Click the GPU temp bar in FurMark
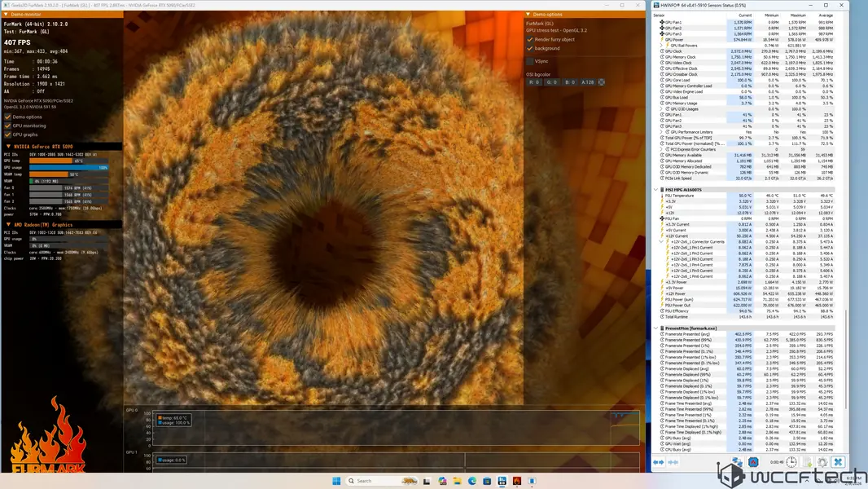This screenshot has height=489, width=868. [68, 161]
